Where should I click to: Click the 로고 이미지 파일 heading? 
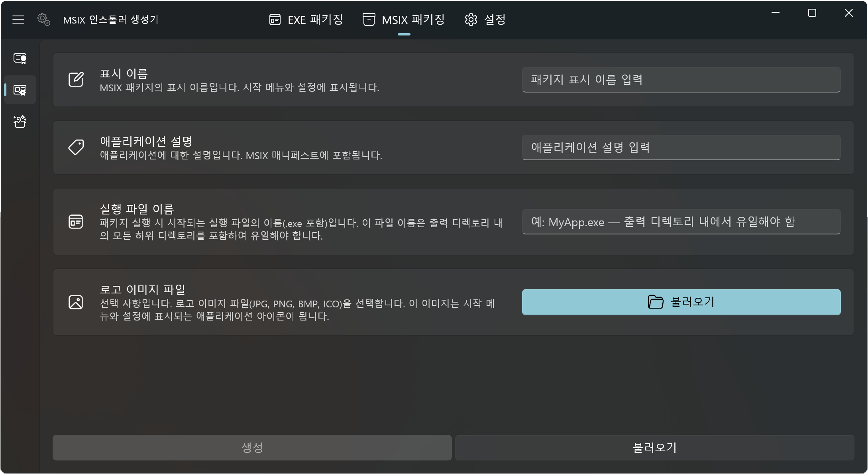(143, 290)
